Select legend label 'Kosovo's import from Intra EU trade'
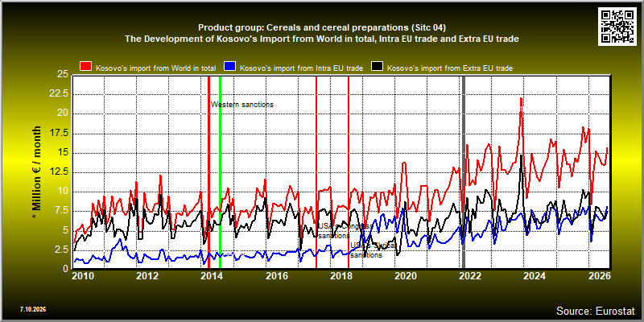This screenshot has height=322, width=644. click(301, 68)
